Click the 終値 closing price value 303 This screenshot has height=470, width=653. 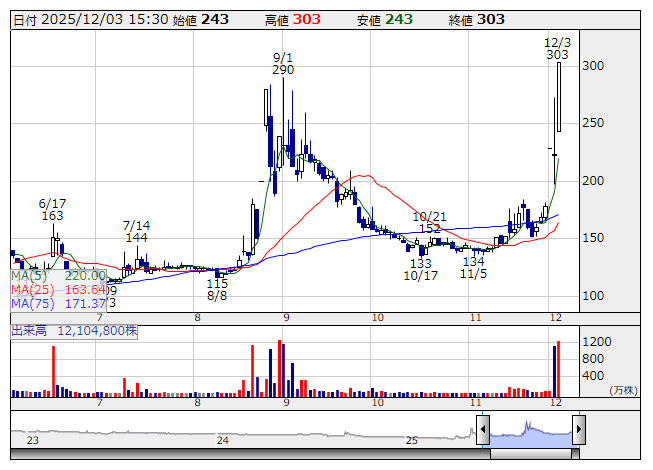[490, 20]
